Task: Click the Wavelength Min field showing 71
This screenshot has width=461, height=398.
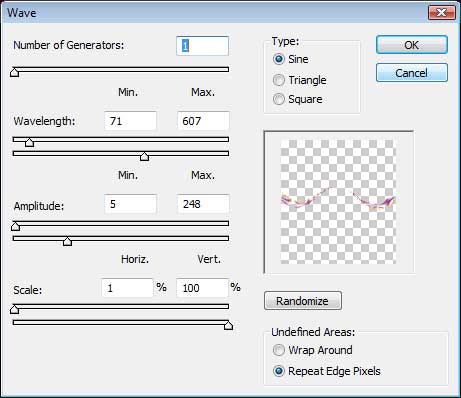Action: point(130,121)
